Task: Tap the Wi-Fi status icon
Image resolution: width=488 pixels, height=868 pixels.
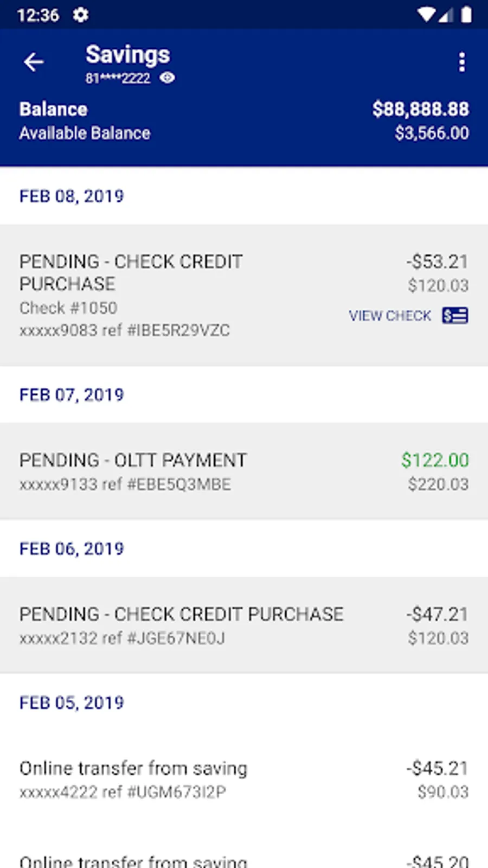Action: pyautogui.click(x=426, y=15)
